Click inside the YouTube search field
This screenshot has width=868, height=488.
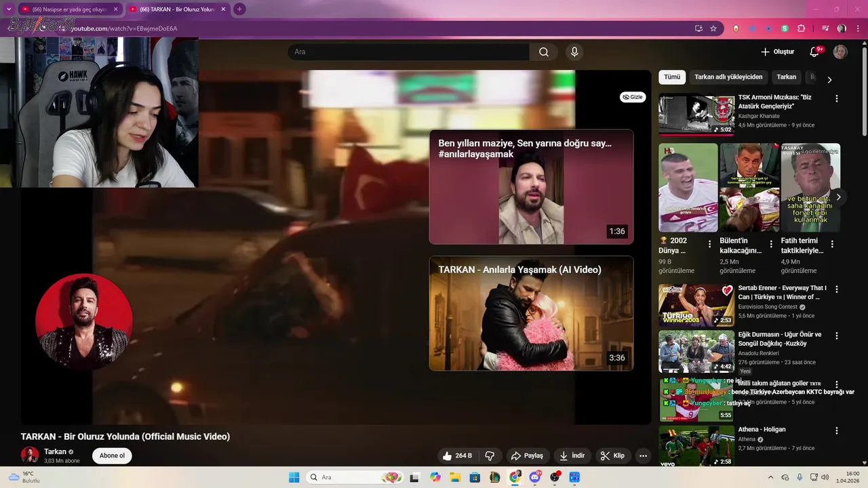click(x=408, y=52)
